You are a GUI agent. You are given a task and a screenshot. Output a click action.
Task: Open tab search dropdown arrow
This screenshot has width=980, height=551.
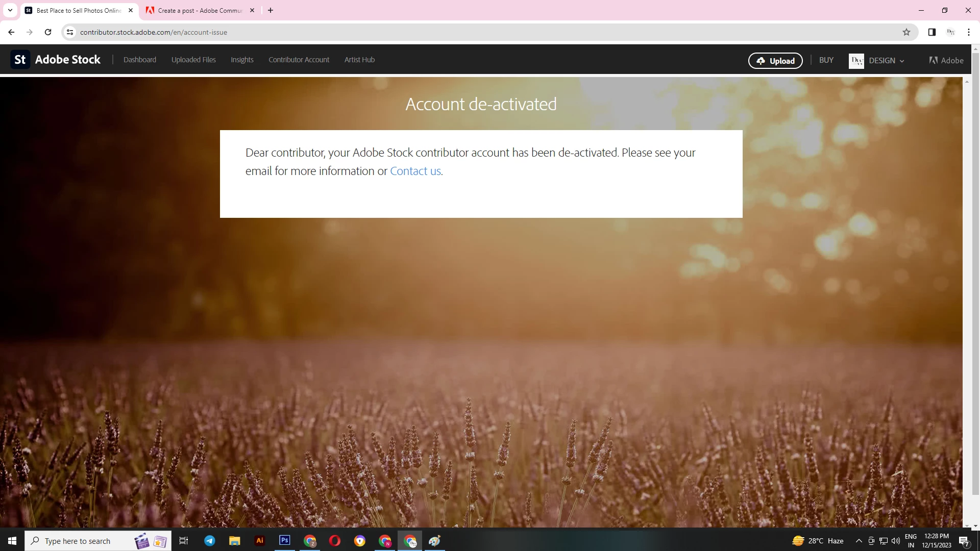click(10, 10)
